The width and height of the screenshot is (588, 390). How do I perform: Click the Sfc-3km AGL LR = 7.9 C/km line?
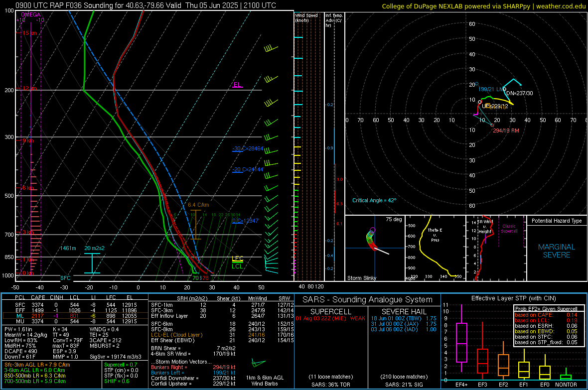(x=37, y=365)
